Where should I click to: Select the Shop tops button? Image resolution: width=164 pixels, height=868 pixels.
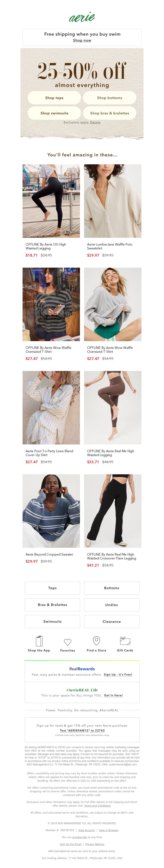(x=54, y=98)
